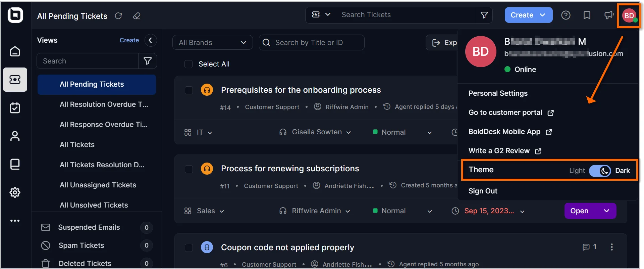Screen dimensions: 644x269
Task: Open the help question mark icon
Action: 566,15
